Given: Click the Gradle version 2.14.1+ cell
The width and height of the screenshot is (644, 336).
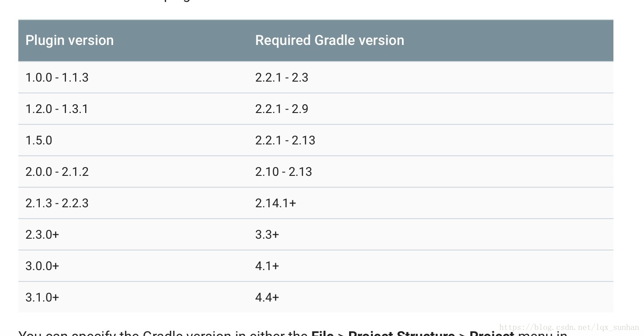Looking at the screenshot, I should point(276,203).
